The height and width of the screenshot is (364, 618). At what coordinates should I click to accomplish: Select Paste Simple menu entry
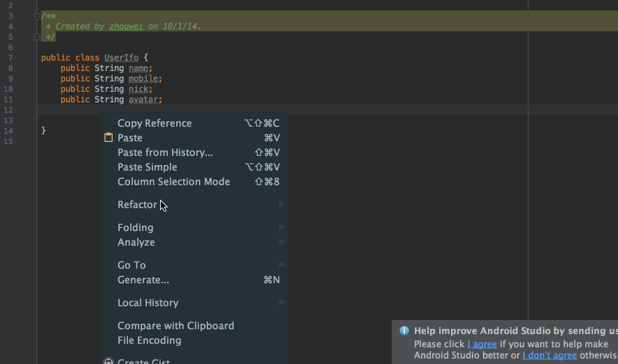pos(195,167)
